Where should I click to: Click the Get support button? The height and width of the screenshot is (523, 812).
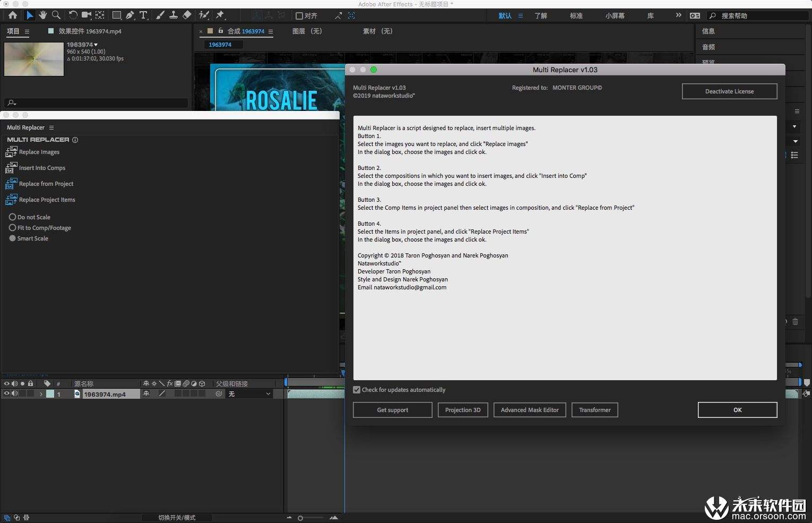(392, 410)
